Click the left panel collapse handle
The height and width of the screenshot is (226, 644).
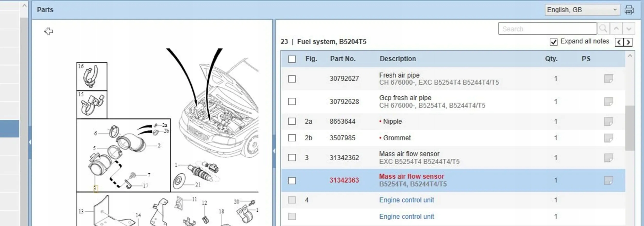[x=30, y=142]
